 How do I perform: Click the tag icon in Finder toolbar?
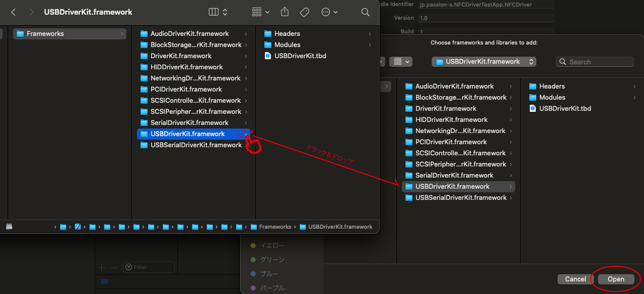(x=304, y=12)
